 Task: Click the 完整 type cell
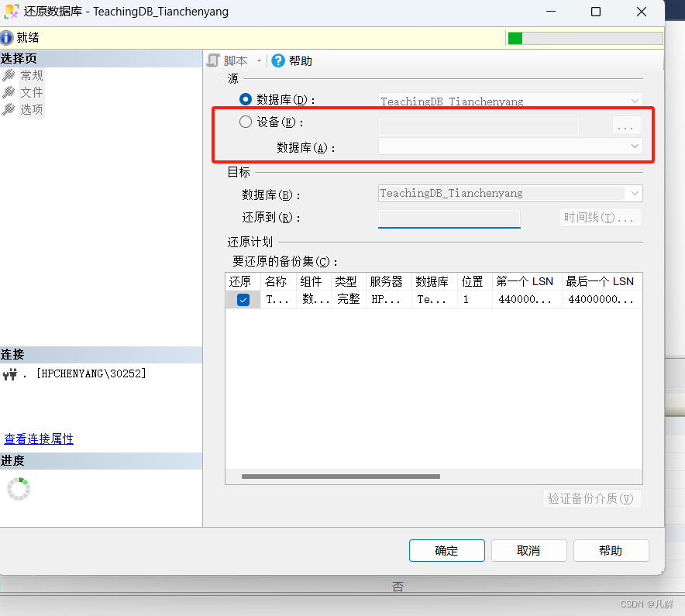(348, 299)
